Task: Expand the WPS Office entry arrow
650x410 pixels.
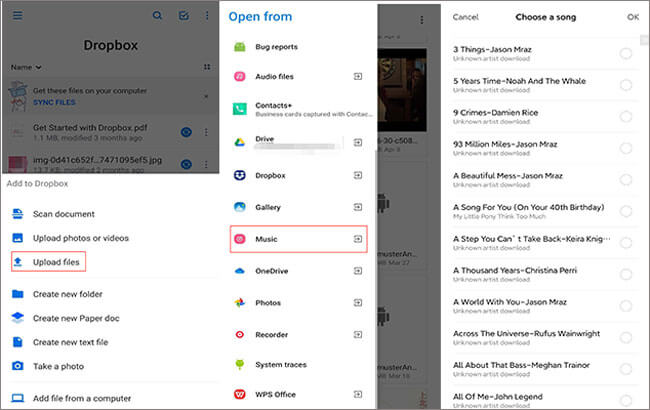Action: (x=358, y=394)
